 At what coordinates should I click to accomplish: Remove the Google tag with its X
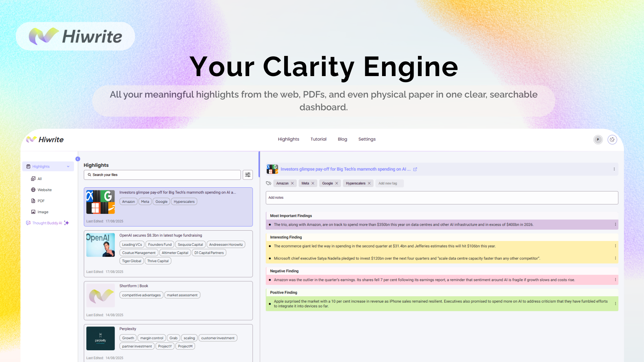336,183
